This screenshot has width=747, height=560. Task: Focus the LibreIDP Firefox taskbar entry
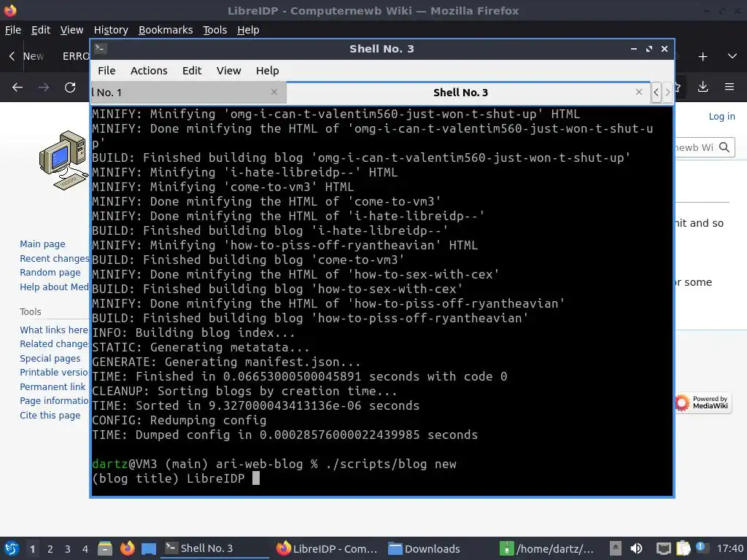tap(327, 548)
